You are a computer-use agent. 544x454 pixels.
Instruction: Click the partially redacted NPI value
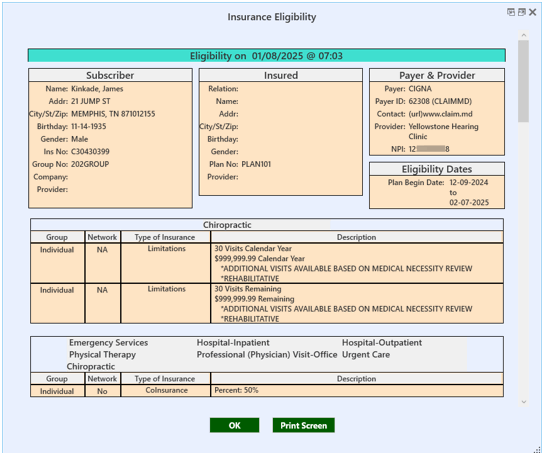click(429, 149)
